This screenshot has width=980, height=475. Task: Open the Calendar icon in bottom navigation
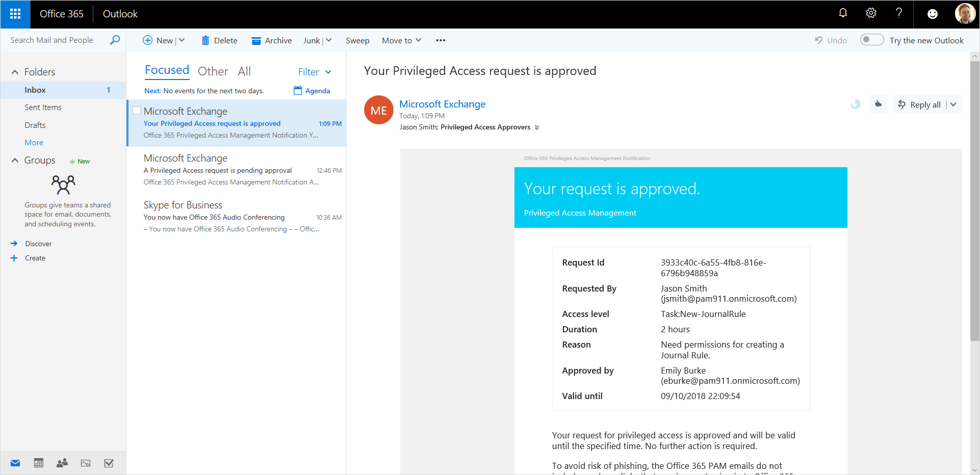pos(39,463)
